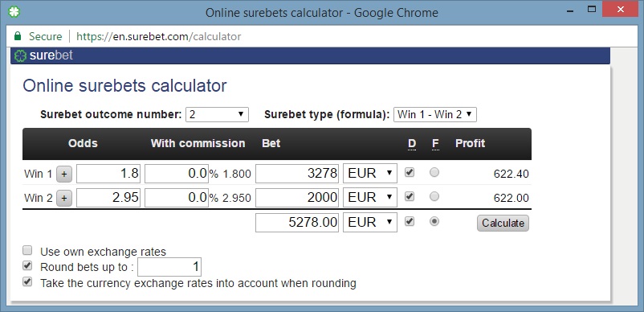Click Win 2 profit value 622.00
Viewport: 644px width, 312px height.
pyautogui.click(x=511, y=198)
